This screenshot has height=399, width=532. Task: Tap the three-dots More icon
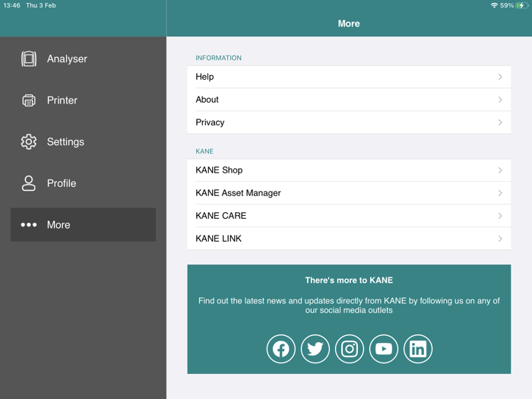29,225
